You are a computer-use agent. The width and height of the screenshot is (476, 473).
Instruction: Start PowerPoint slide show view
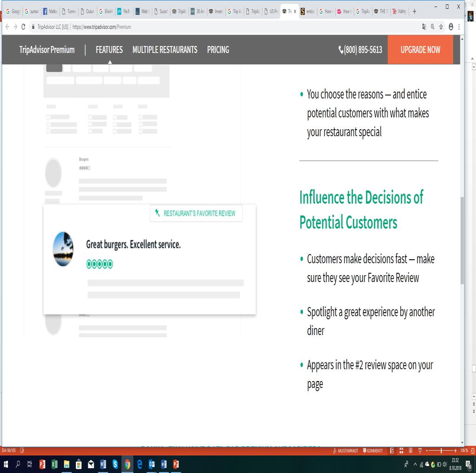(x=420, y=451)
